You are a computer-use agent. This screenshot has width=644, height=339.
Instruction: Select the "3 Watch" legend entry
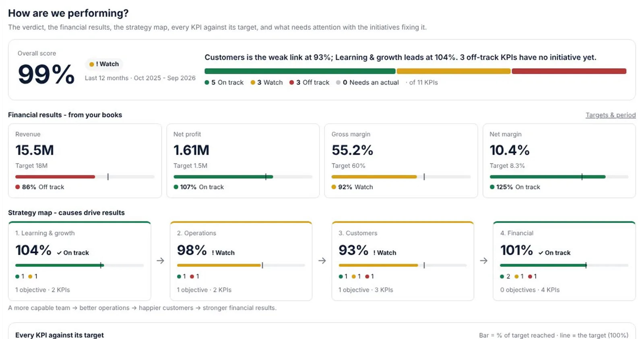(x=267, y=83)
